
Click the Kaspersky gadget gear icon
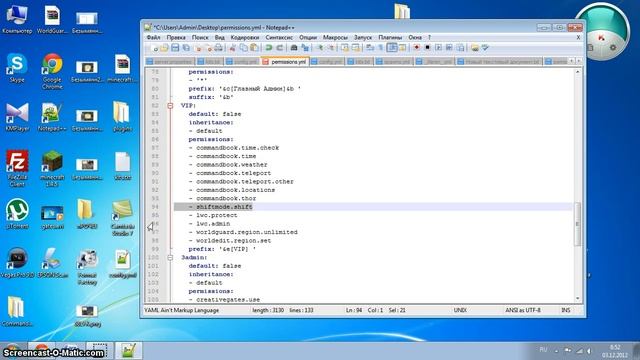(612, 47)
